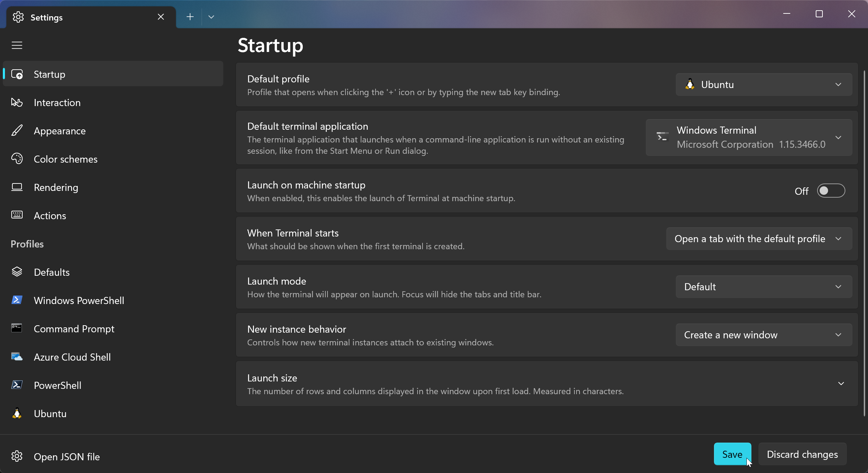Viewport: 868px width, 473px height.
Task: Click the Actions keyboard icon
Action: click(x=17, y=215)
